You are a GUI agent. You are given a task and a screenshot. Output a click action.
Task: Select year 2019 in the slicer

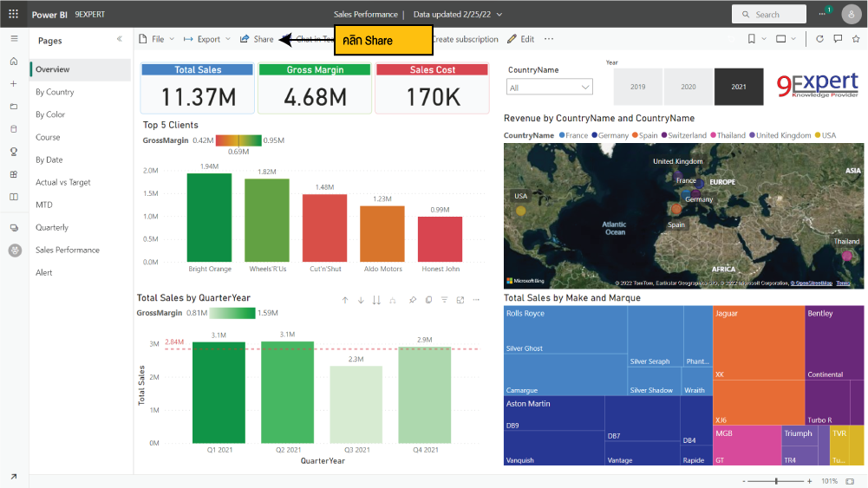coord(637,87)
